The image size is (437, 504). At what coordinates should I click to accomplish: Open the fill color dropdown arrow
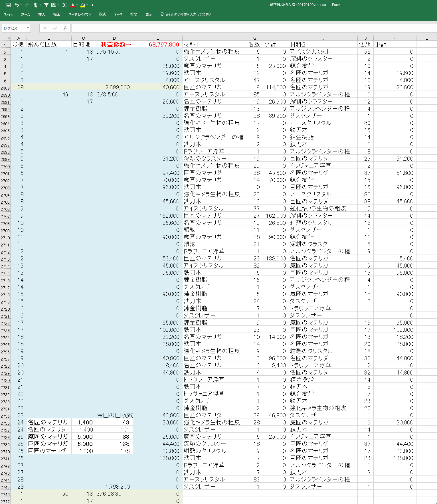[x=87, y=5]
